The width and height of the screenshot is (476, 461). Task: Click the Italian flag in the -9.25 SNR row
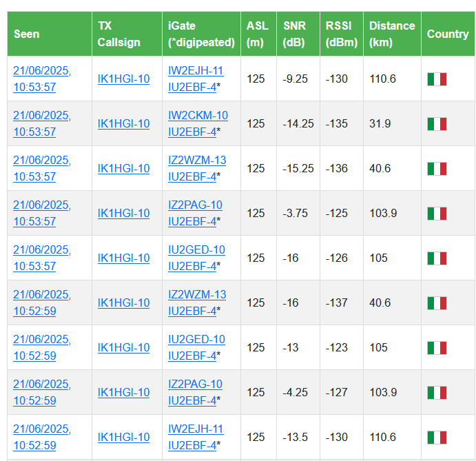437,79
